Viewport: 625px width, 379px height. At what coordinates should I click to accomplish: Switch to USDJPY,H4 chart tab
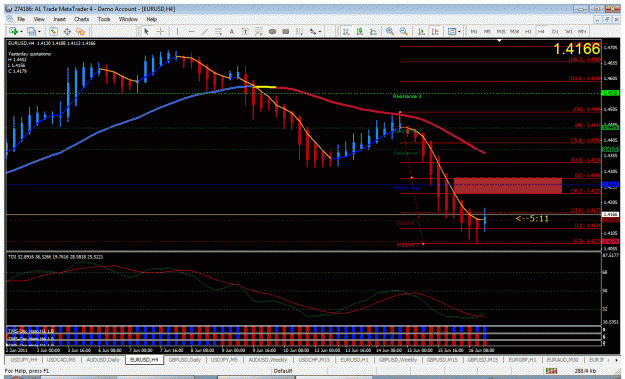24,359
